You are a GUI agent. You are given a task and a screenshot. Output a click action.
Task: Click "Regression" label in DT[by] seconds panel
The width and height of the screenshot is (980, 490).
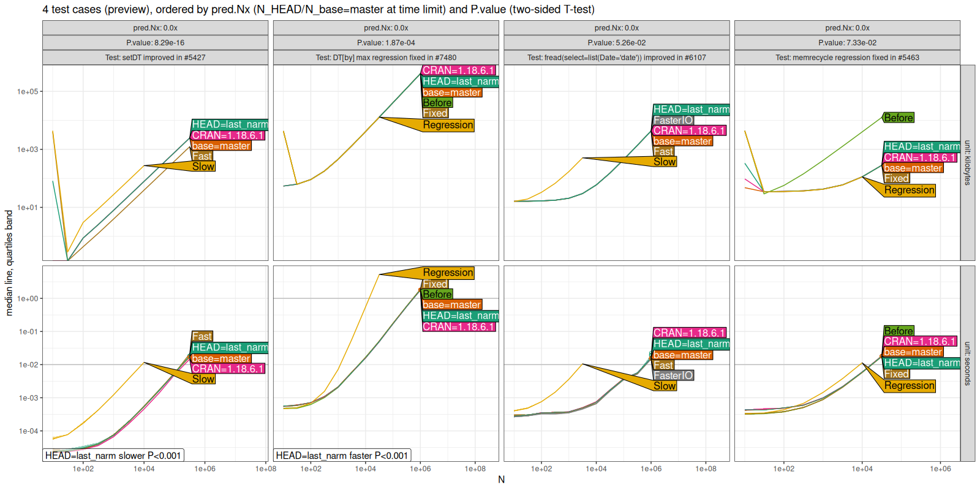tap(448, 273)
